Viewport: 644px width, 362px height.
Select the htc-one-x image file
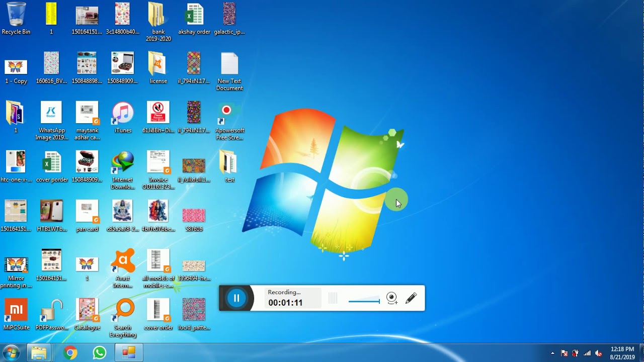coord(16,167)
